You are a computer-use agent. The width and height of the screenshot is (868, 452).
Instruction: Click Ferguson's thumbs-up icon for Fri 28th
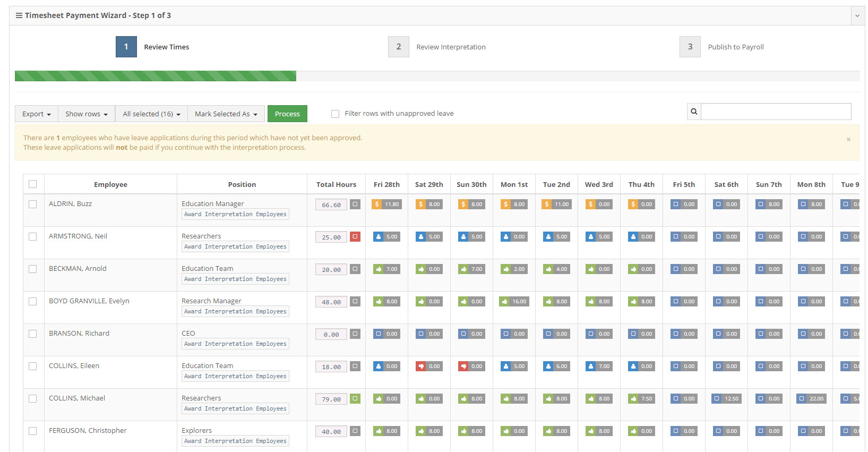[379, 431]
